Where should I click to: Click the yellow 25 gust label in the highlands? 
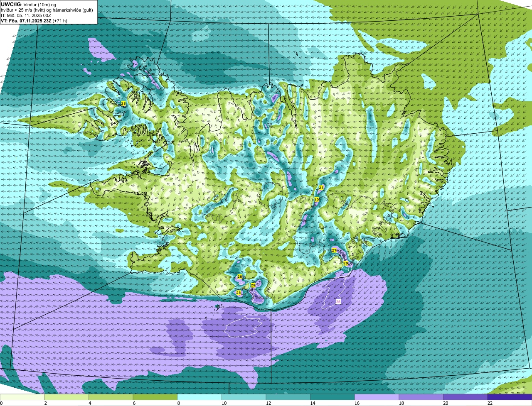317,200
